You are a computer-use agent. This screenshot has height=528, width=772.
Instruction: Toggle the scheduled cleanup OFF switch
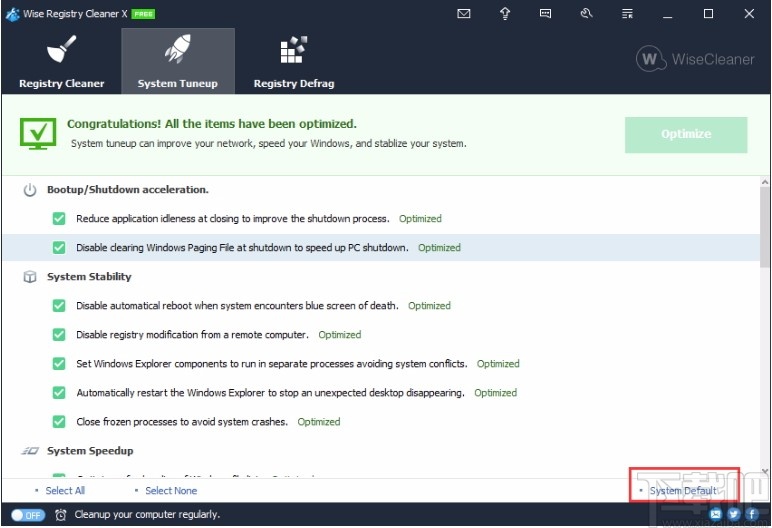point(28,515)
